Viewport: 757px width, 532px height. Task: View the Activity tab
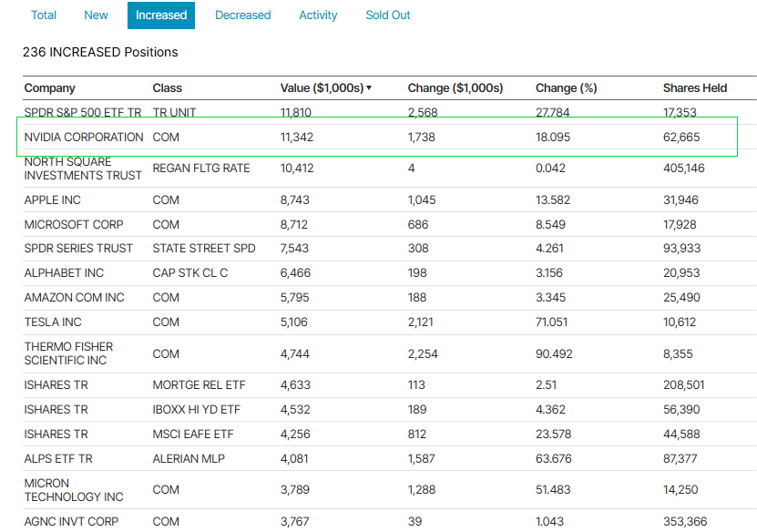[318, 15]
